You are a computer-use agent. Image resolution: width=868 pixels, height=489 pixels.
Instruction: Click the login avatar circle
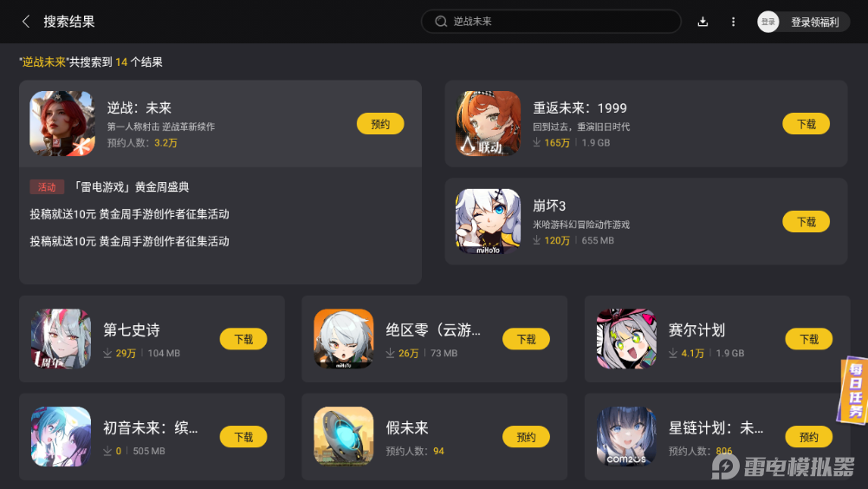(x=768, y=22)
